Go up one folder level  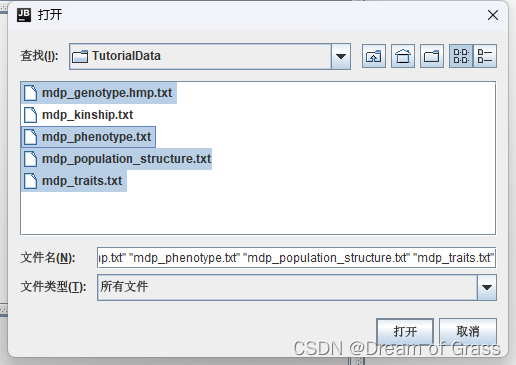(x=374, y=56)
